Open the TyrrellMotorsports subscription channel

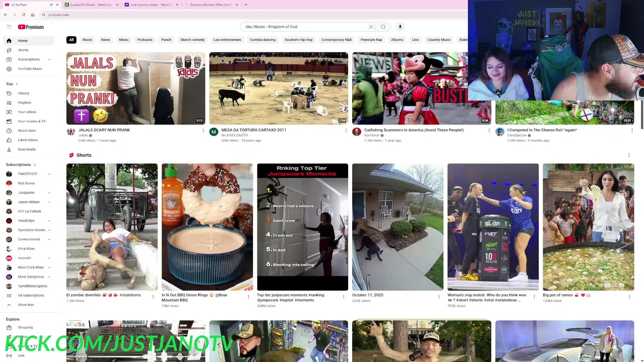(x=28, y=286)
